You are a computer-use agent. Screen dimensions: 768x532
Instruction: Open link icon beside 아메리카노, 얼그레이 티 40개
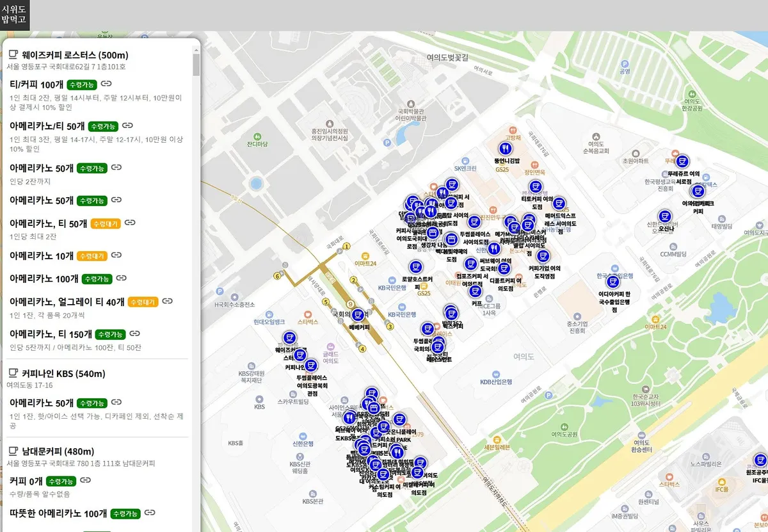tap(167, 301)
